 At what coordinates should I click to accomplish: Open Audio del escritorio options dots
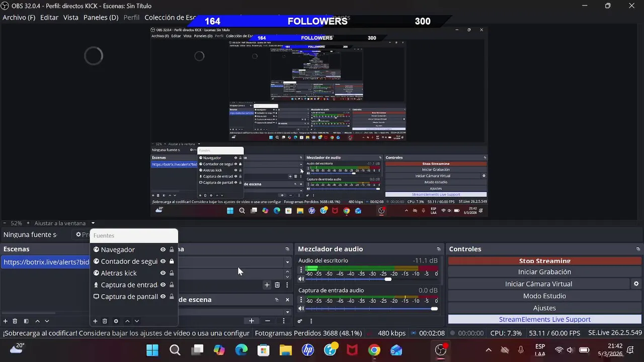point(301,270)
